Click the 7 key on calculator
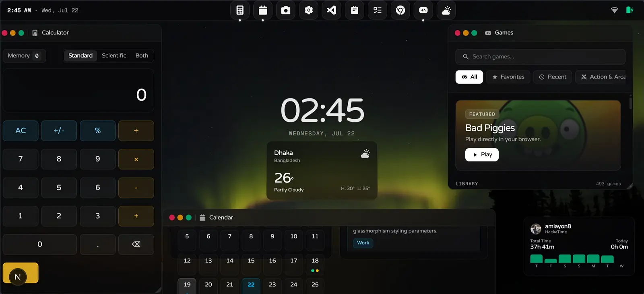 pyautogui.click(x=21, y=159)
